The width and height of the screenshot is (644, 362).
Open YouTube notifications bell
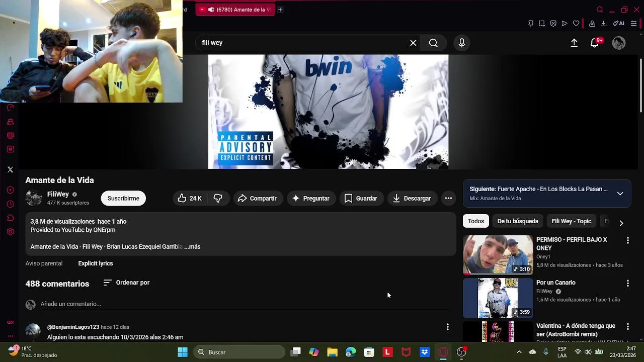pyautogui.click(x=595, y=43)
